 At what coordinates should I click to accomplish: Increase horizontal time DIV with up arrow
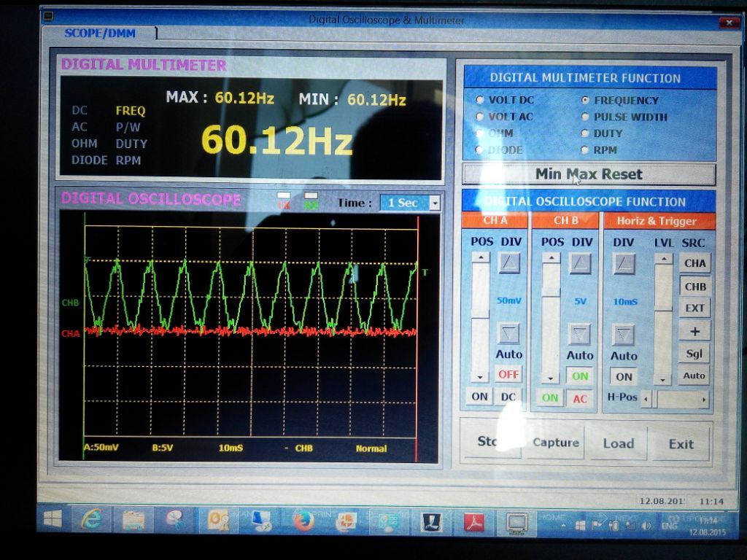pyautogui.click(x=623, y=263)
